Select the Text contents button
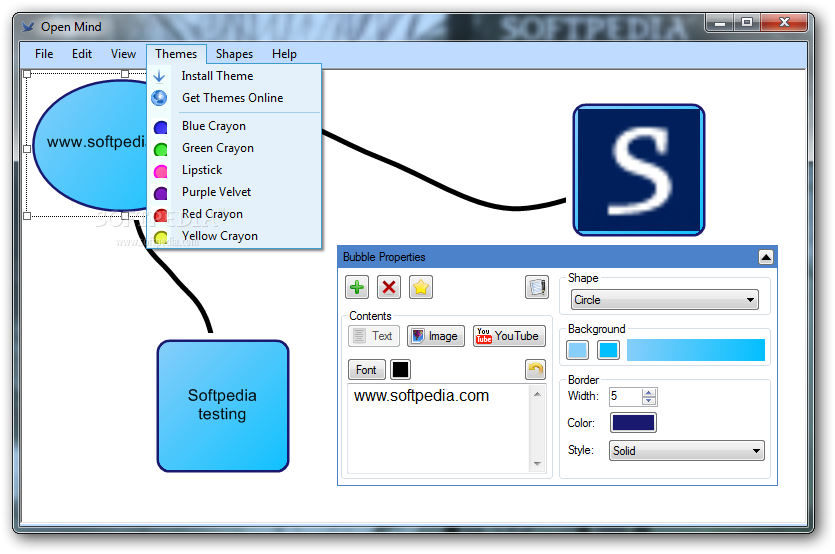Image resolution: width=835 pixels, height=554 pixels. (x=374, y=336)
